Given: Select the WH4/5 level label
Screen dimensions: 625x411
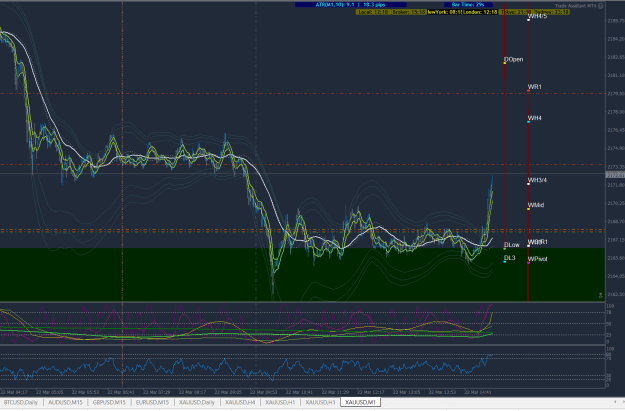Looking at the screenshot, I should [537, 16].
